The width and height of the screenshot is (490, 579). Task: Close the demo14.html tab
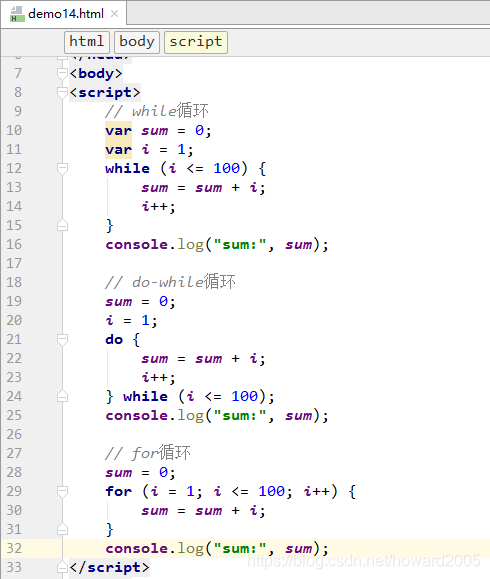[x=114, y=14]
